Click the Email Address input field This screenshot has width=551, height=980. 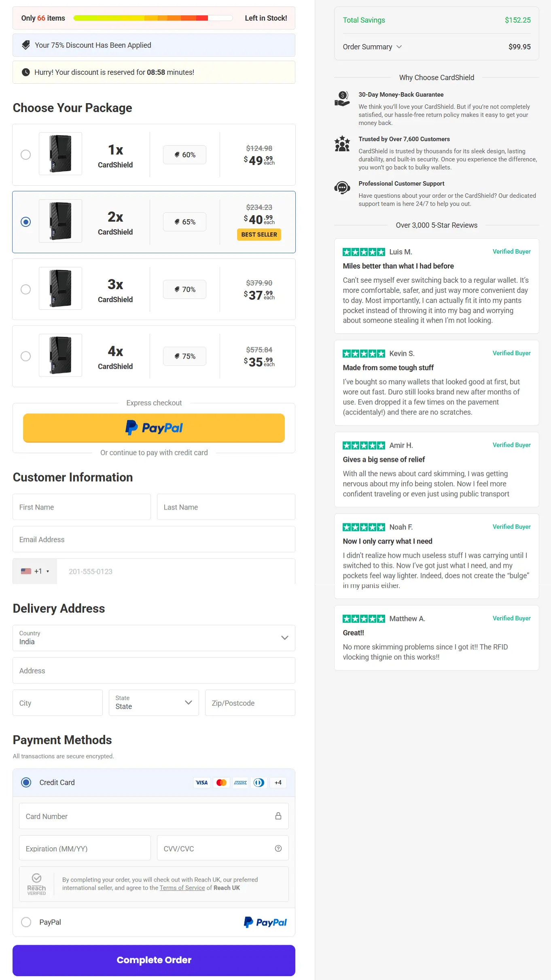tap(154, 539)
